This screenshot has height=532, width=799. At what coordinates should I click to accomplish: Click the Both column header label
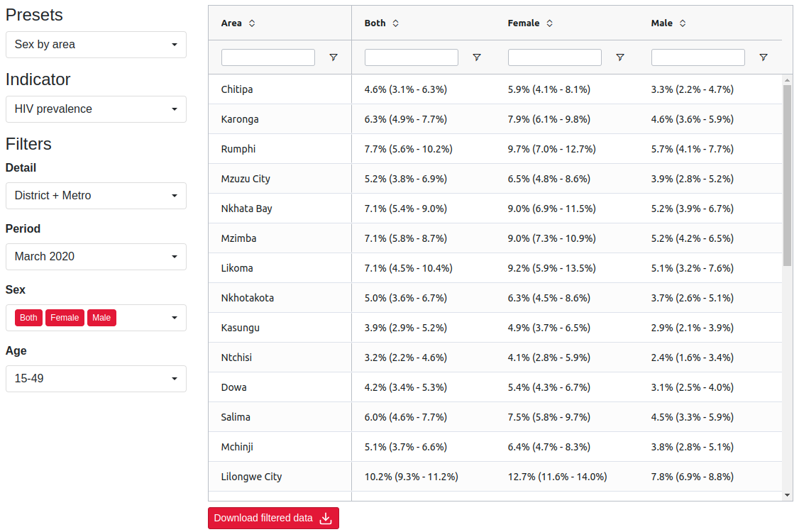[x=375, y=23]
